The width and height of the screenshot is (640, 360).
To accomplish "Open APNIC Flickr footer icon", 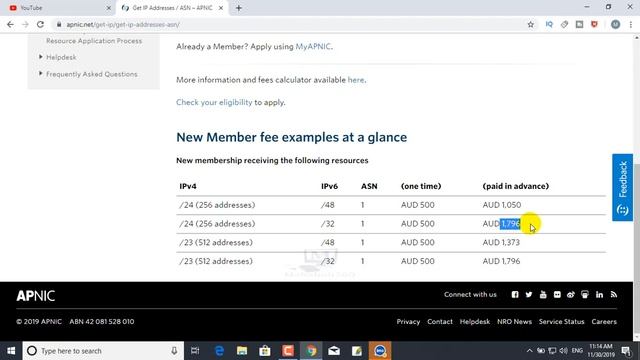I will coord(557,295).
